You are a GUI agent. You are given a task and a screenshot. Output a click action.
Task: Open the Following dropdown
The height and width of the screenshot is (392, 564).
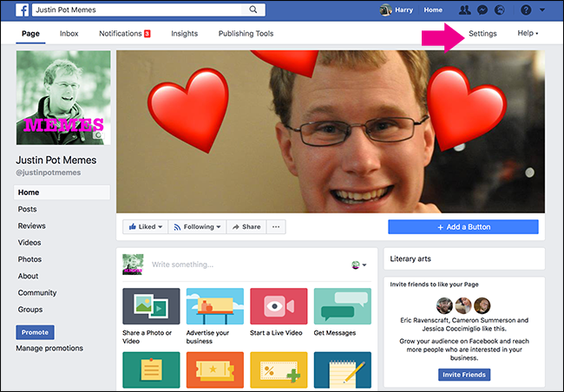coord(197,227)
